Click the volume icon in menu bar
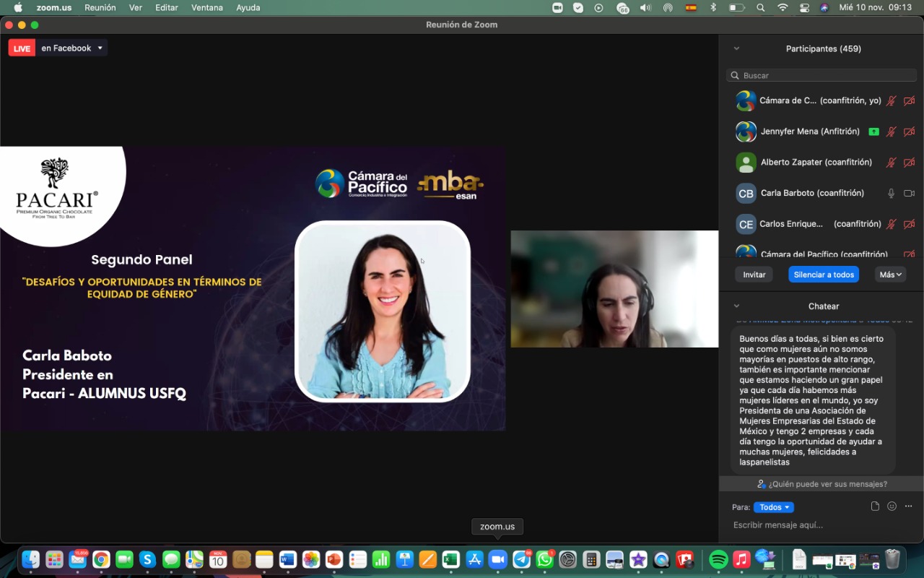Image resolution: width=924 pixels, height=578 pixels. coord(645,7)
